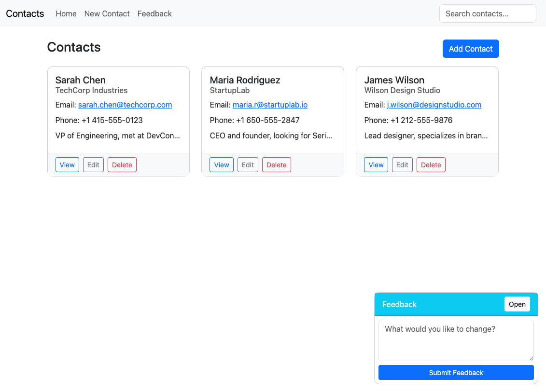This screenshot has width=546, height=392.
Task: Open the Feedback navbar link
Action: [x=154, y=14]
